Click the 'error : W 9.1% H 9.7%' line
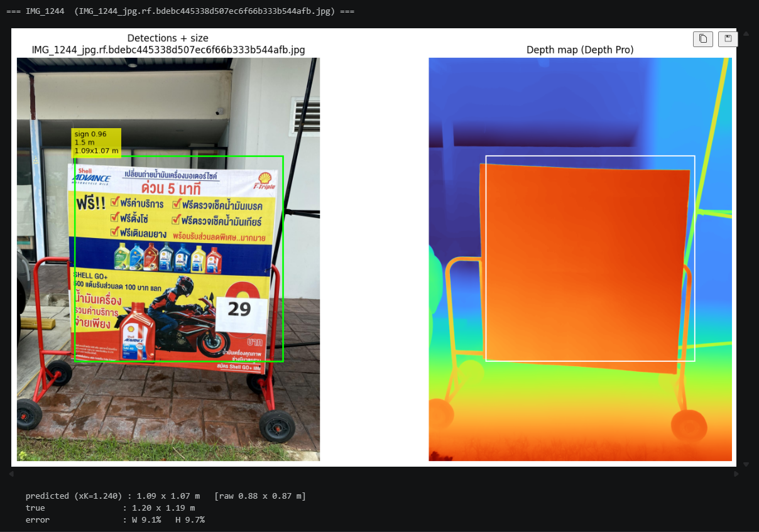The width and height of the screenshot is (759, 532). pos(115,520)
